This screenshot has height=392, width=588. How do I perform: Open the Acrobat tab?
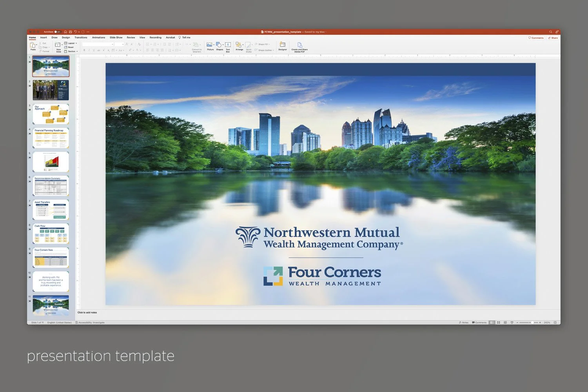click(x=171, y=38)
